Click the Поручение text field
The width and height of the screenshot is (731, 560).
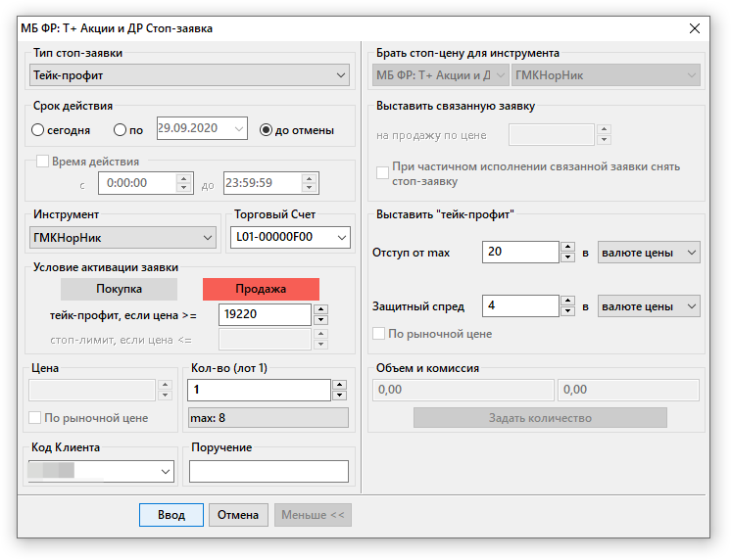(x=268, y=472)
